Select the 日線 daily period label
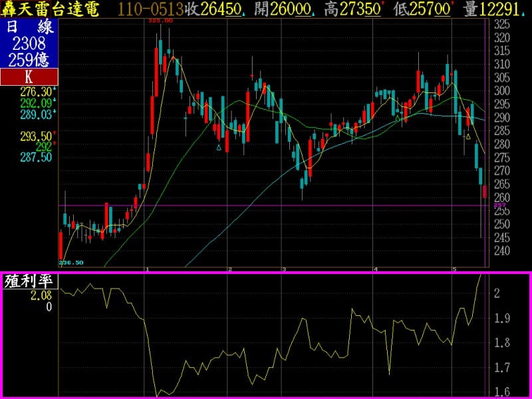Viewport: 532px width, 399px height. (29, 28)
